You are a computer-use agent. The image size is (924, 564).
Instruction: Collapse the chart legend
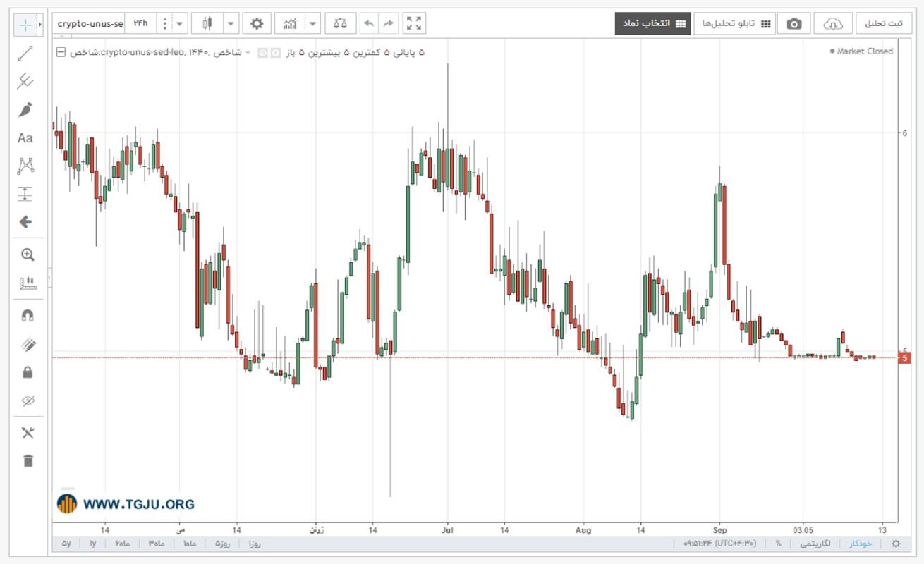coord(61,52)
